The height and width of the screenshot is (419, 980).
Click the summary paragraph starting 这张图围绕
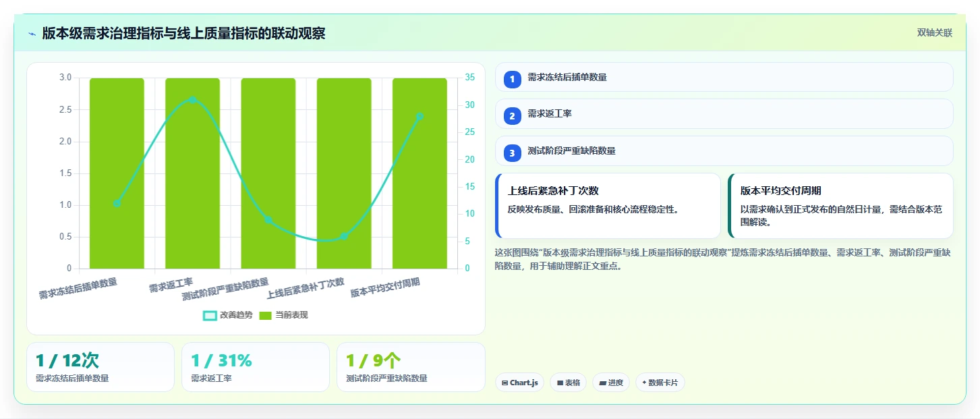(x=722, y=259)
